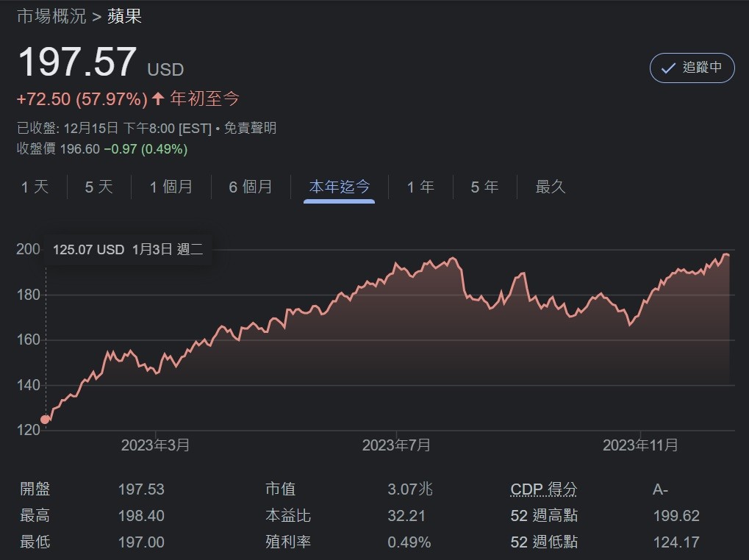Switch to the 1 個月 range tab

point(171,187)
